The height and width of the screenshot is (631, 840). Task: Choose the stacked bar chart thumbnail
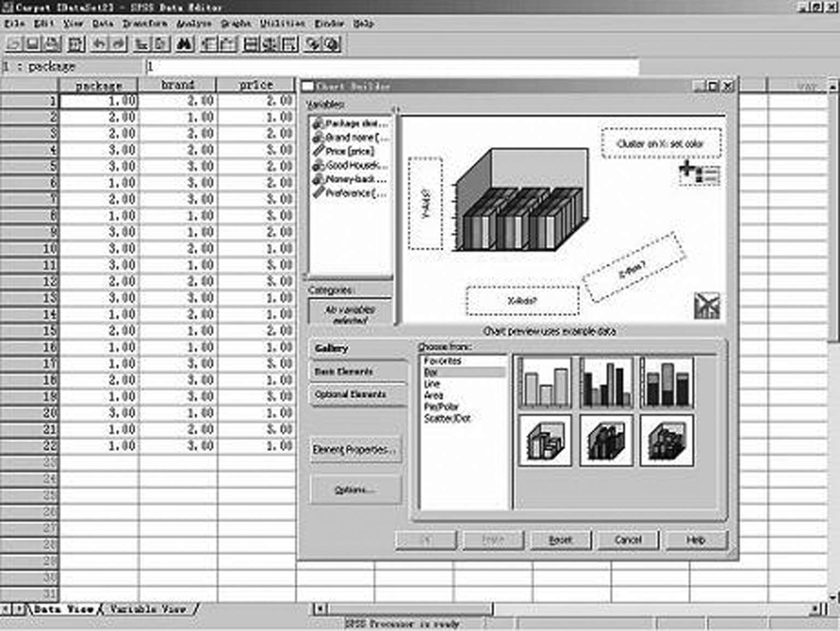point(667,383)
